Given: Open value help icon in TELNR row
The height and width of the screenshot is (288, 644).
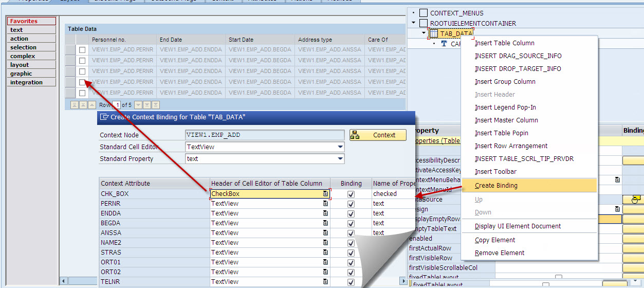Looking at the screenshot, I should click(326, 282).
